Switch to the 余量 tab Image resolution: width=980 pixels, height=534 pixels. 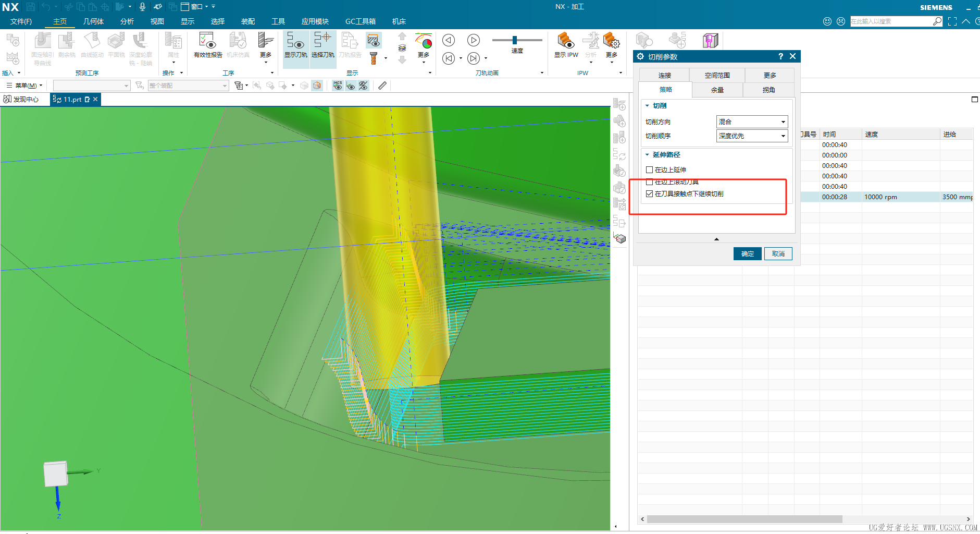(x=717, y=90)
